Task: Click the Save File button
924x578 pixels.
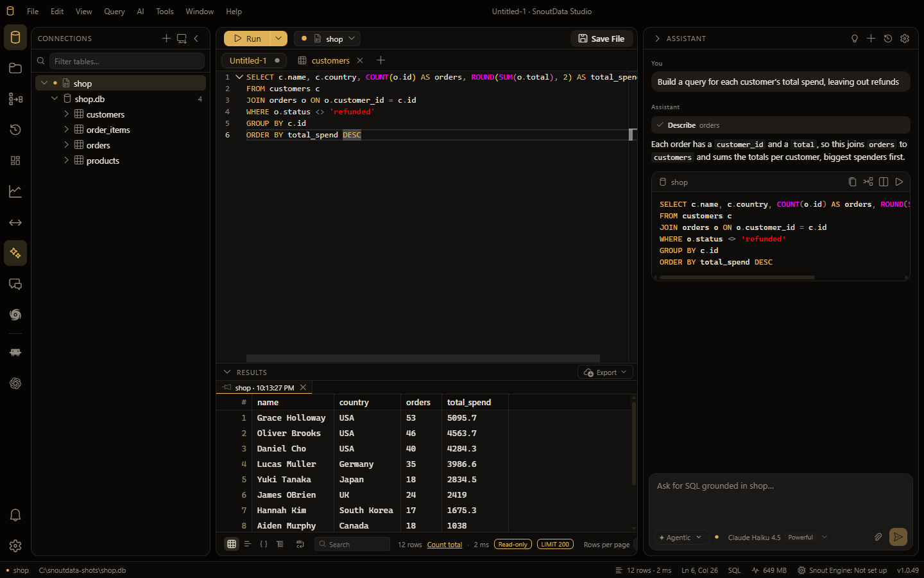Action: pos(601,39)
